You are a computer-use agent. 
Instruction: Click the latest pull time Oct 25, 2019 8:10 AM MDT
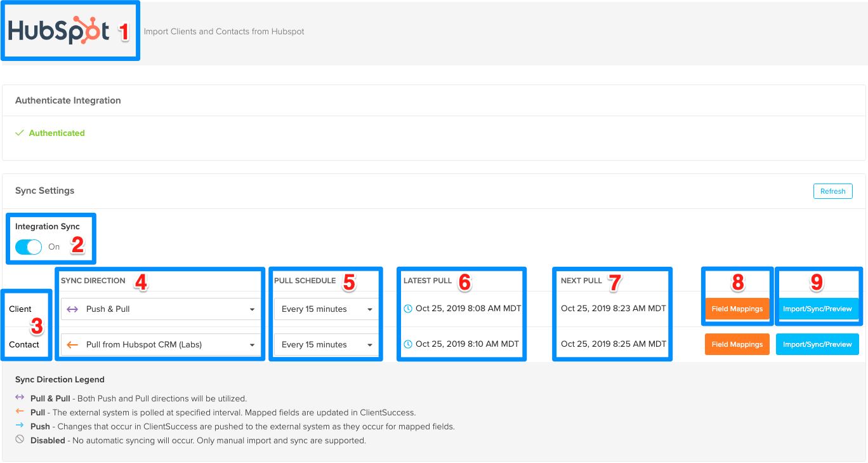(x=468, y=344)
